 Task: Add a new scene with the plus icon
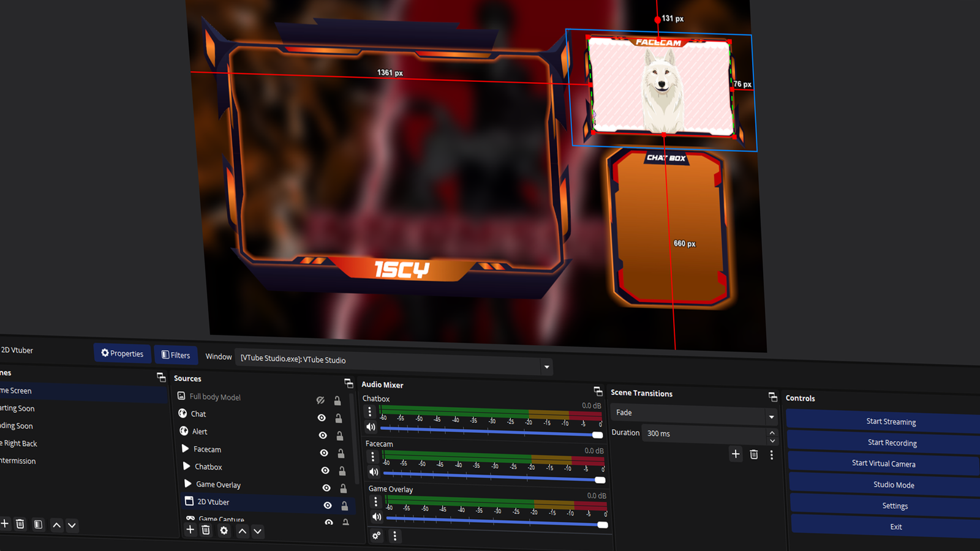[x=5, y=525]
